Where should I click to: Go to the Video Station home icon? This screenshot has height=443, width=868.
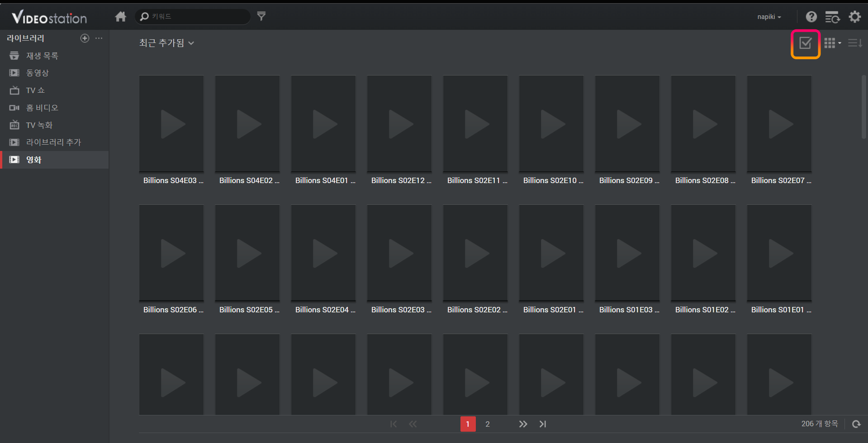coord(120,17)
